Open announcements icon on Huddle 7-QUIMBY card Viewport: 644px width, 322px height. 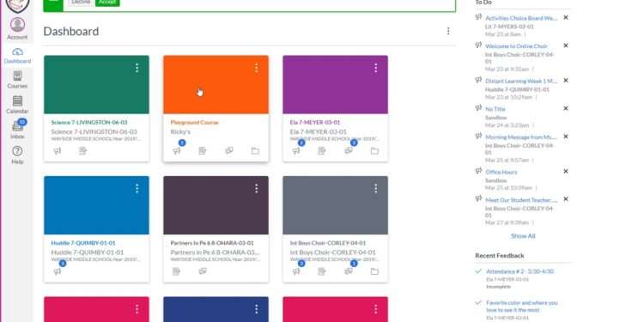tap(58, 271)
